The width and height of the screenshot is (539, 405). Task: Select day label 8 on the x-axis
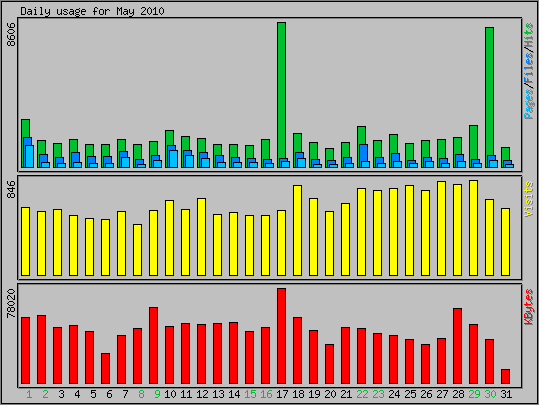click(141, 394)
